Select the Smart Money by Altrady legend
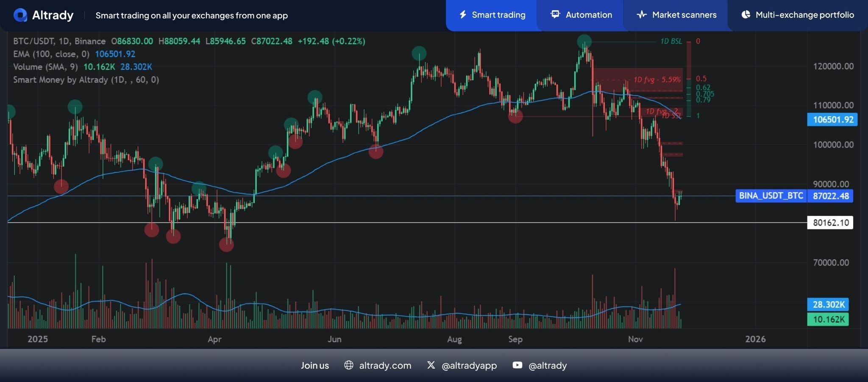 (86, 80)
